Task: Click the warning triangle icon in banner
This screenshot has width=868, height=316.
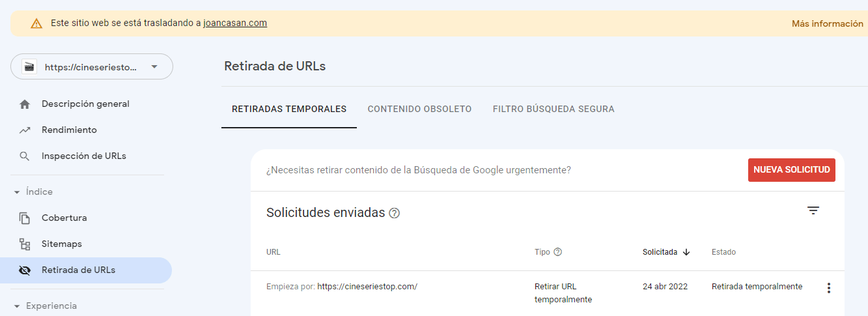Action: click(x=36, y=23)
